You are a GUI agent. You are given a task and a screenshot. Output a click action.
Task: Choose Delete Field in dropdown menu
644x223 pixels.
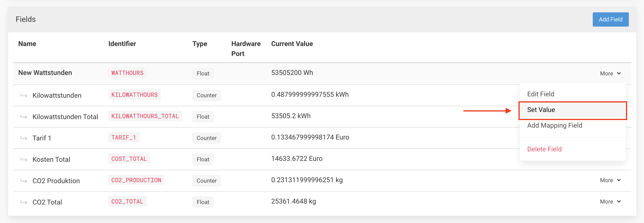[544, 149]
